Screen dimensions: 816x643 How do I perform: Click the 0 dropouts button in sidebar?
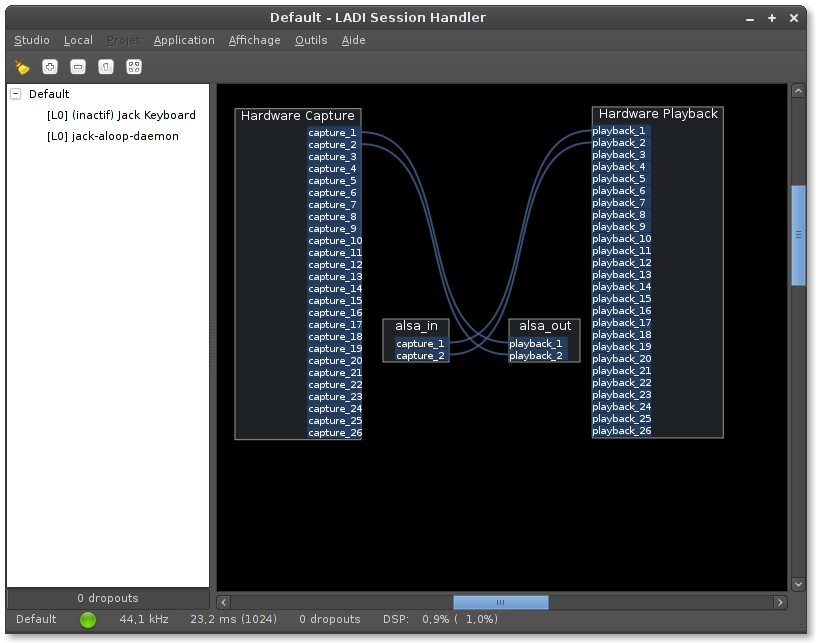[107, 598]
